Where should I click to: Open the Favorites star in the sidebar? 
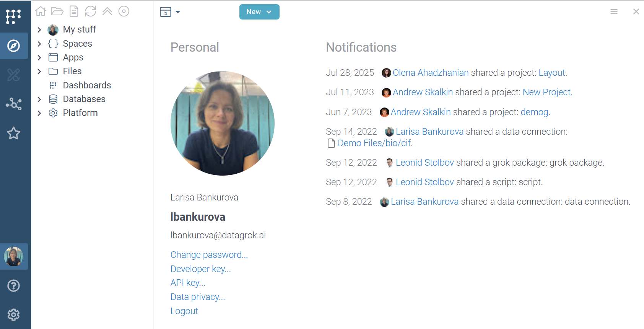pyautogui.click(x=14, y=133)
